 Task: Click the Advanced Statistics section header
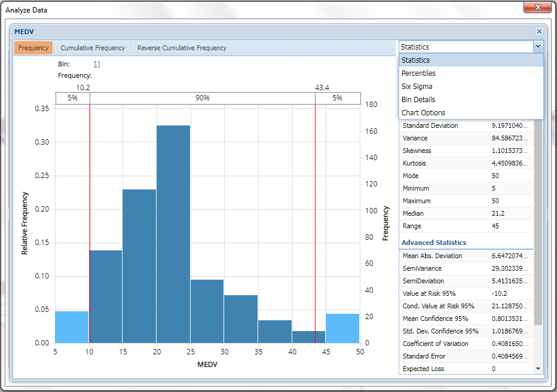[433, 243]
